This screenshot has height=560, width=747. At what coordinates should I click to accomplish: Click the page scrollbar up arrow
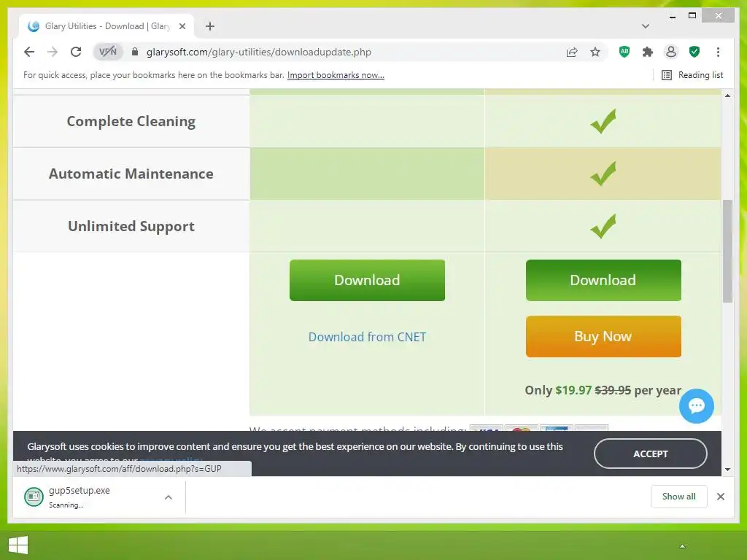(x=727, y=96)
